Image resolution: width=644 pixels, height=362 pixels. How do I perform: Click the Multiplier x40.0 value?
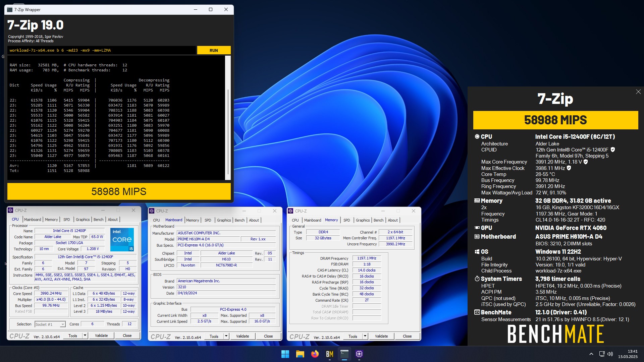(51, 299)
